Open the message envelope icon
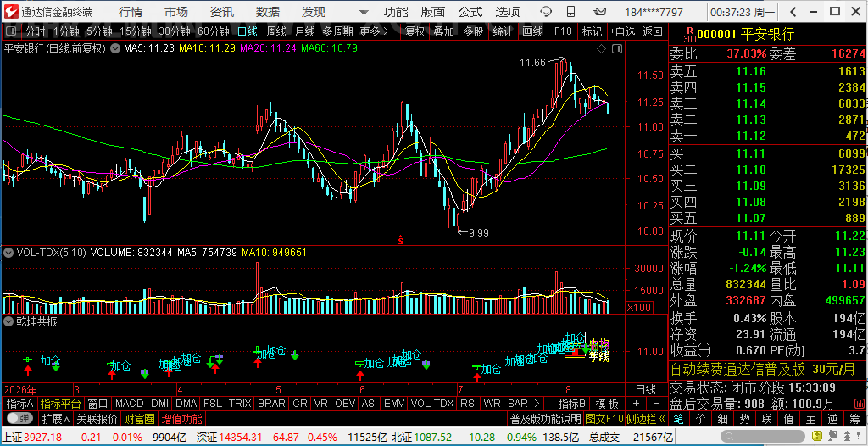This screenshot has width=868, height=446. pos(599,12)
